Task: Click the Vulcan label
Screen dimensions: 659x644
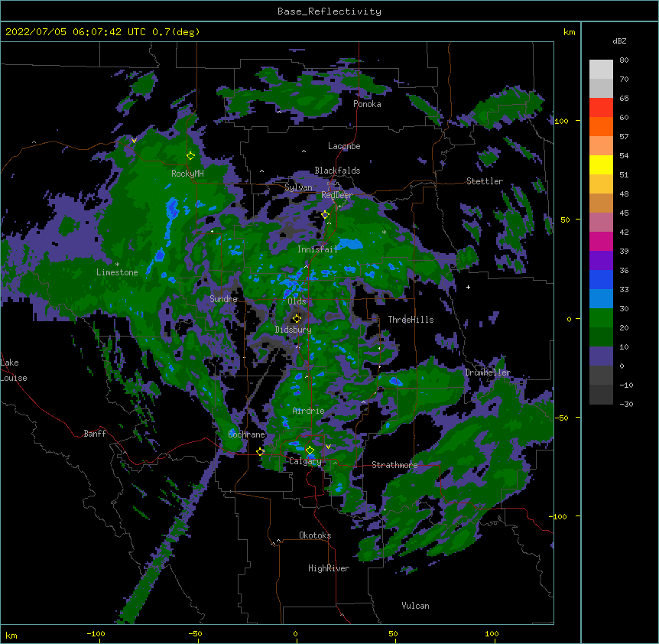Action: point(415,606)
